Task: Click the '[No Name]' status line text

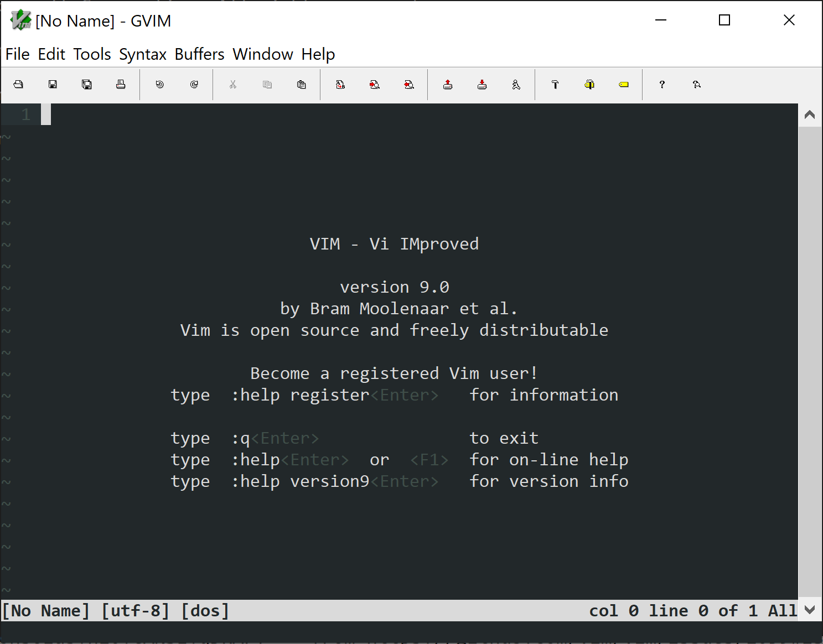Action: pyautogui.click(x=46, y=611)
